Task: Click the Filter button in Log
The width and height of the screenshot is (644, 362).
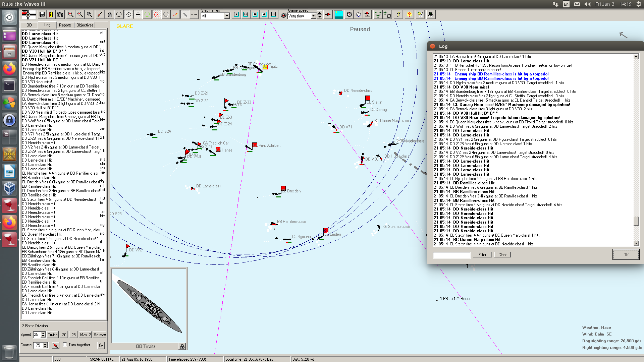Action: click(482, 255)
